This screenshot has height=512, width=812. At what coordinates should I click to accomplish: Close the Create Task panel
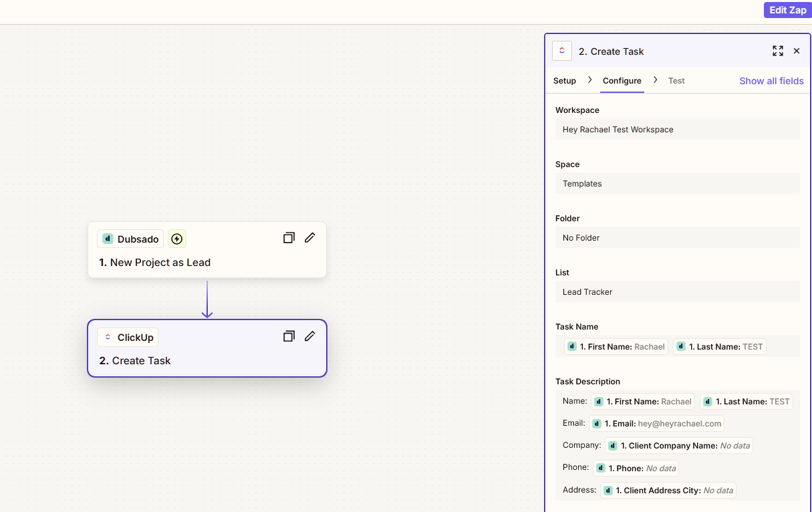(x=797, y=51)
